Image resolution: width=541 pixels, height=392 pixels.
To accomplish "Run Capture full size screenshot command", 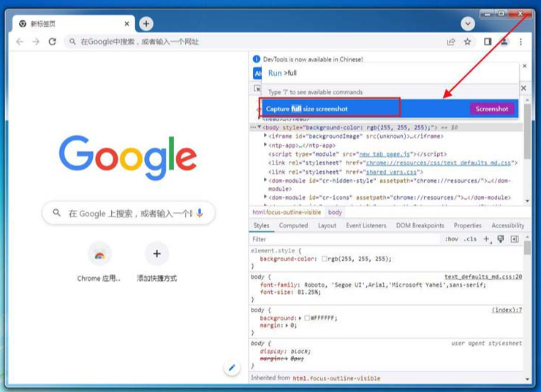I will (389, 109).
